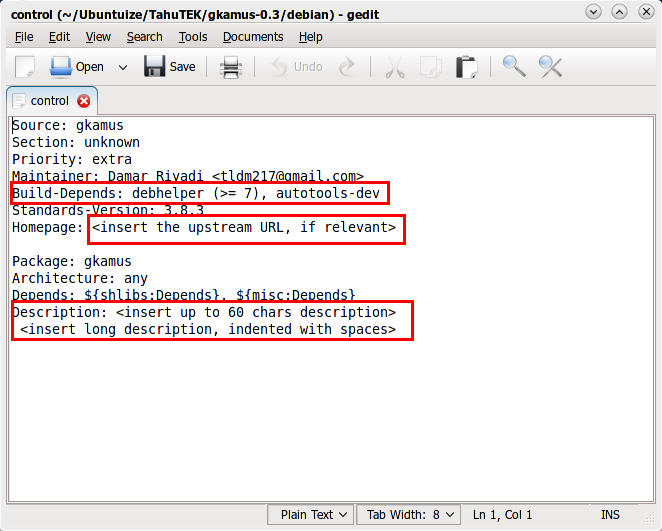
Task: Print the document via printer icon
Action: coord(231,67)
